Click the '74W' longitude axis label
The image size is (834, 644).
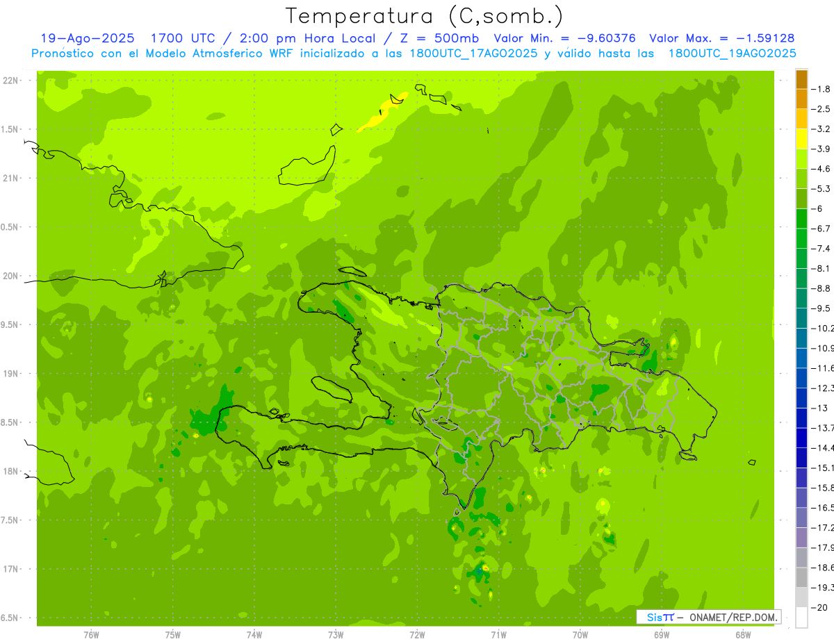point(254,635)
